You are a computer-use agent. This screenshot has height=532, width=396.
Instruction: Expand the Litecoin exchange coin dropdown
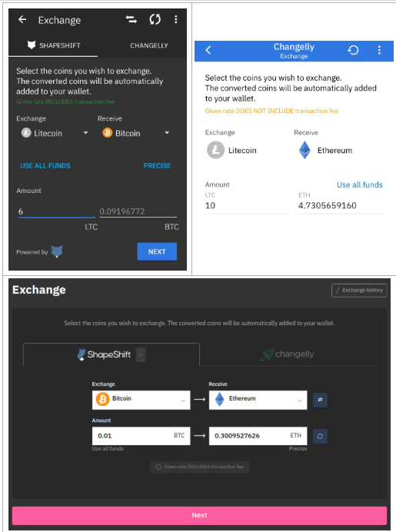click(86, 133)
